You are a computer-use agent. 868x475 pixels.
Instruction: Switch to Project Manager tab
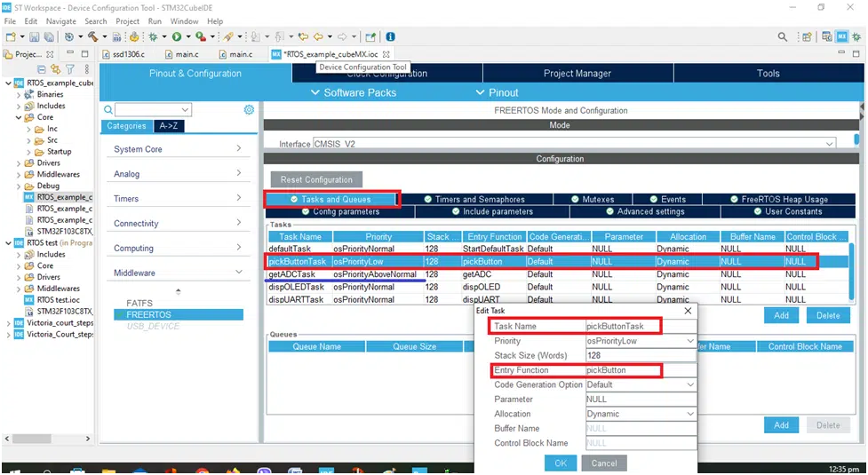577,74
